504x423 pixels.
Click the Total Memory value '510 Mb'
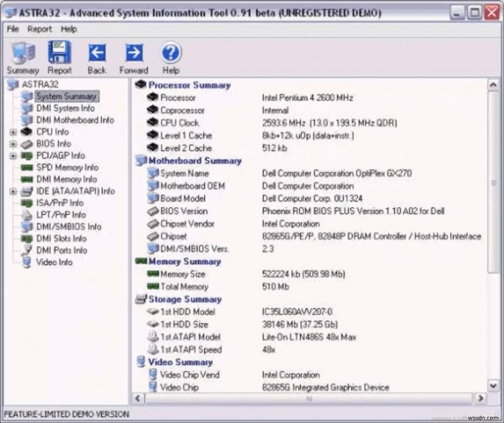(x=275, y=286)
